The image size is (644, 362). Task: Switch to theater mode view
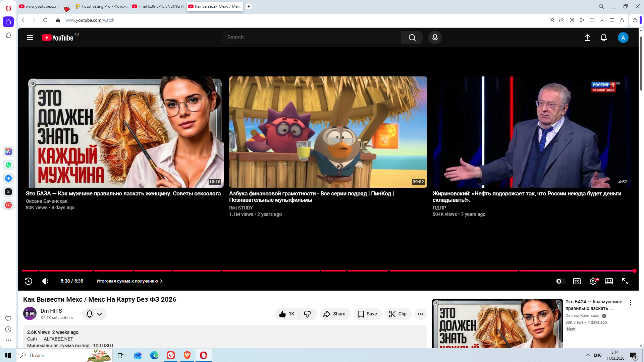[x=609, y=281]
